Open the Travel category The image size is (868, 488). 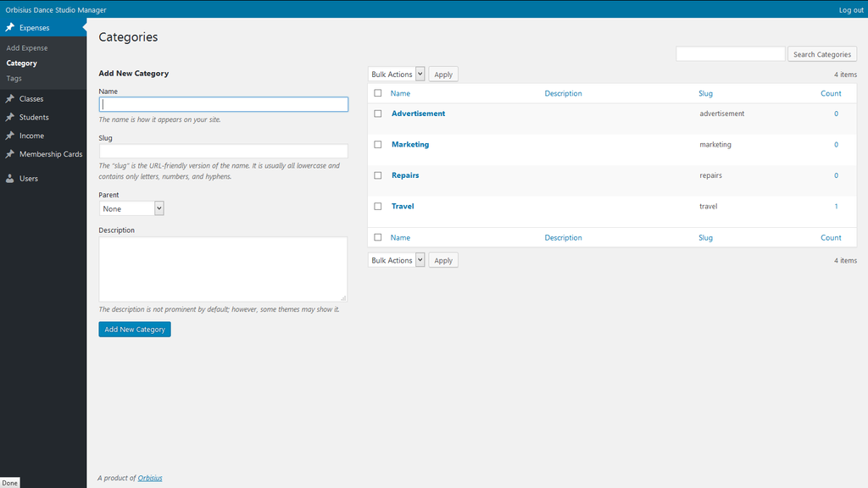click(x=403, y=207)
